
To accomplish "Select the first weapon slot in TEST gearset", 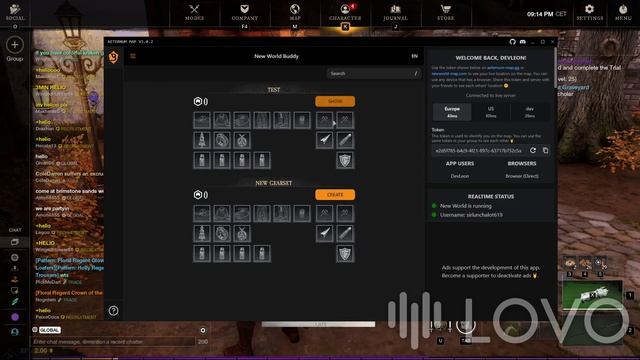I will pyautogui.click(x=325, y=120).
